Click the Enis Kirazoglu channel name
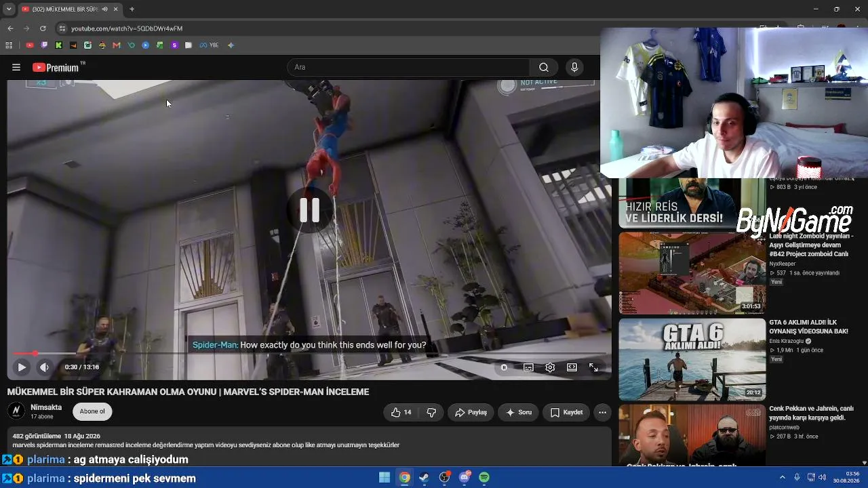This screenshot has height=488, width=868. click(787, 341)
